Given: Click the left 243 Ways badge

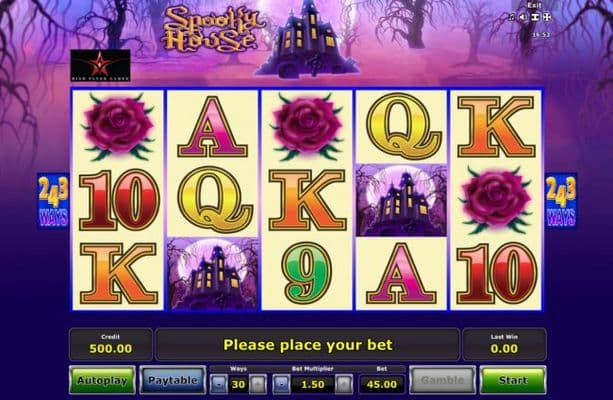Looking at the screenshot, I should 53,201.
